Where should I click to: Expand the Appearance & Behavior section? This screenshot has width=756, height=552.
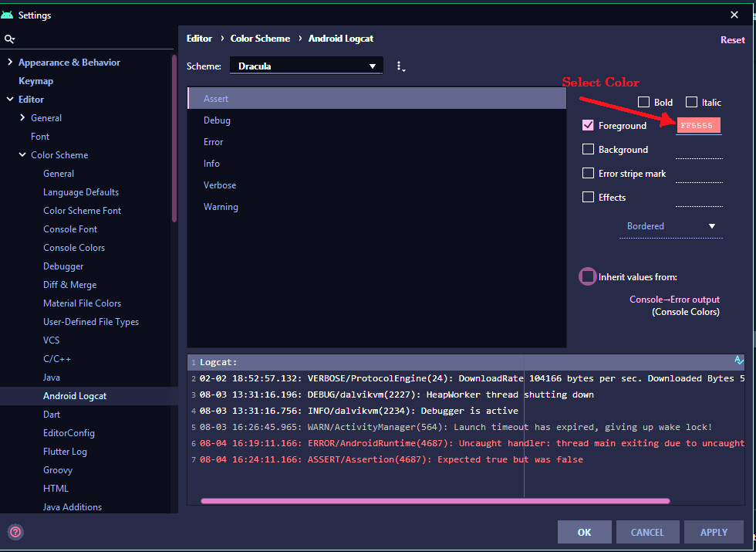point(10,63)
